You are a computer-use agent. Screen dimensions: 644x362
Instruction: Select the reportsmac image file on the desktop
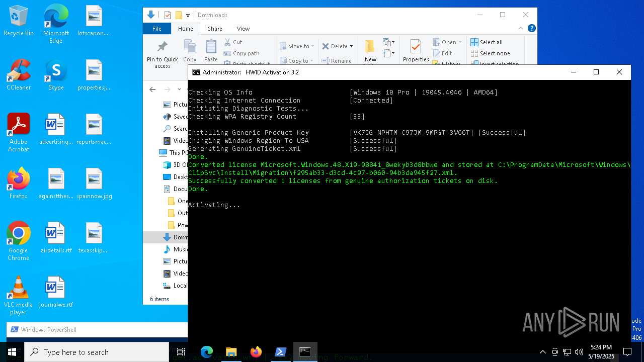pos(94,129)
